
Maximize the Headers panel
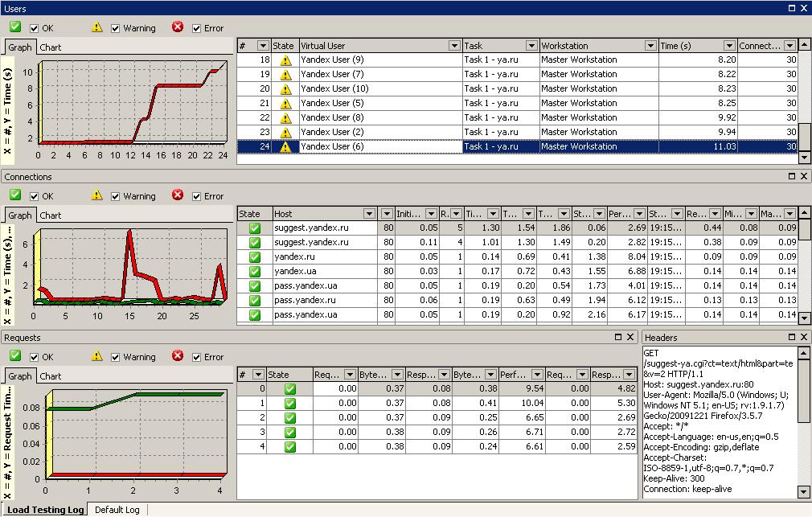click(789, 338)
